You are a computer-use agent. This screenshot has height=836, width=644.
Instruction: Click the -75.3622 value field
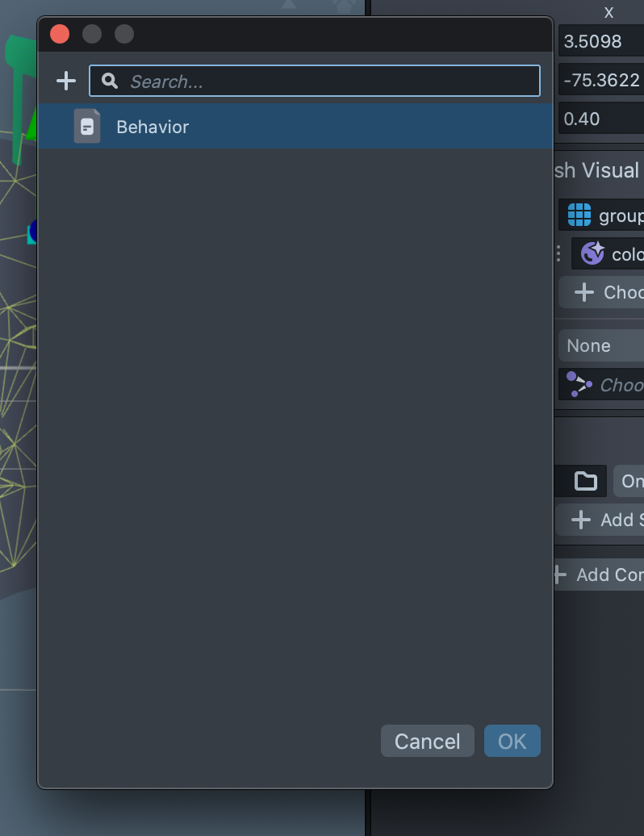pos(601,80)
